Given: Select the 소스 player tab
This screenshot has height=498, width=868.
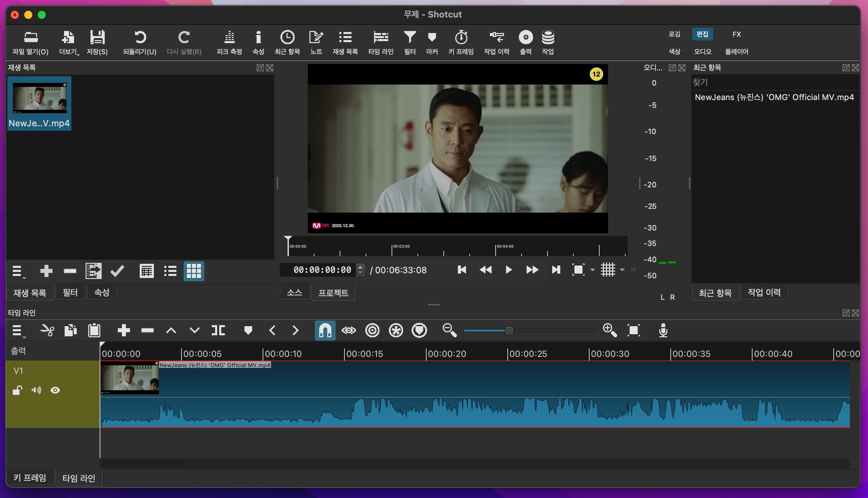Looking at the screenshot, I should pos(295,293).
